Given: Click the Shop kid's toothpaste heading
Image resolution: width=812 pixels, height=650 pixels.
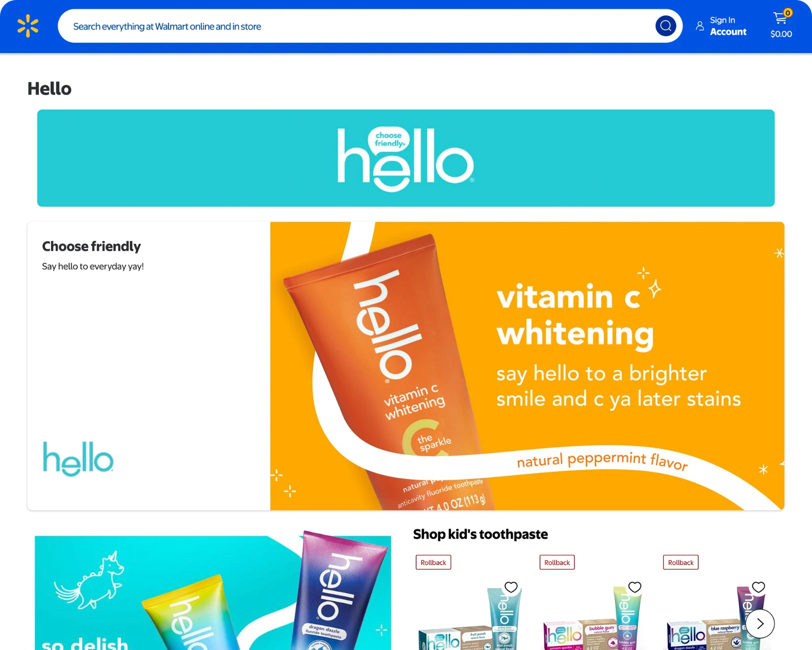Looking at the screenshot, I should 480,534.
